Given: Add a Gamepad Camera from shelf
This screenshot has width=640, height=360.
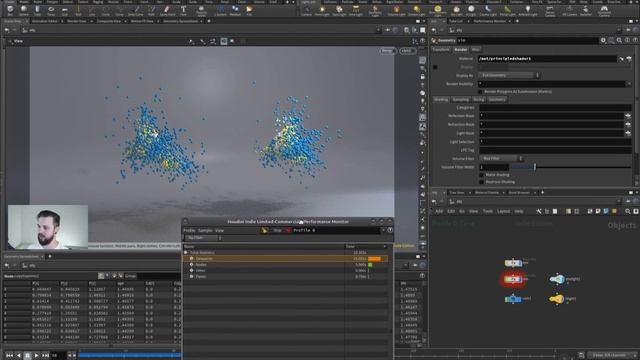Looking at the screenshot, I should coord(604,10).
